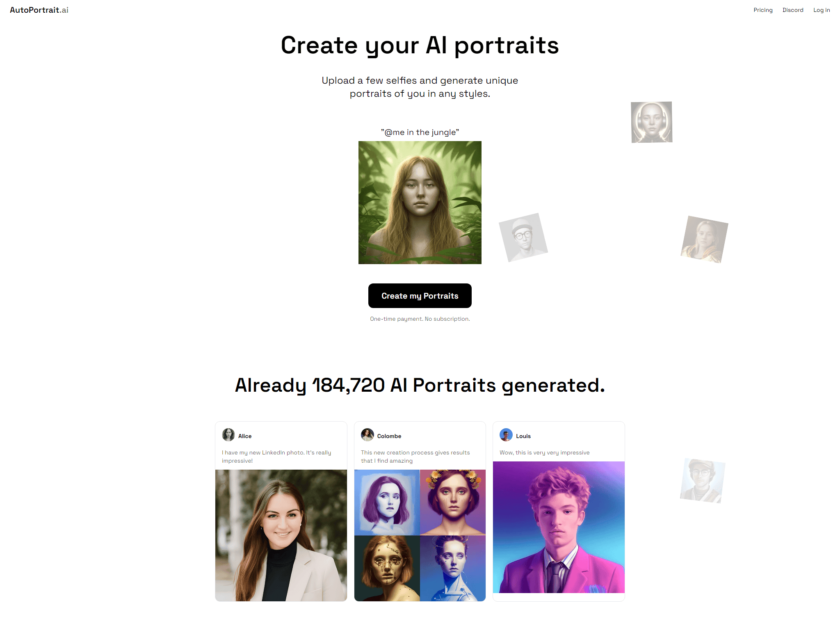The height and width of the screenshot is (630, 840).
Task: Click the jungle portrait image
Action: point(420,203)
